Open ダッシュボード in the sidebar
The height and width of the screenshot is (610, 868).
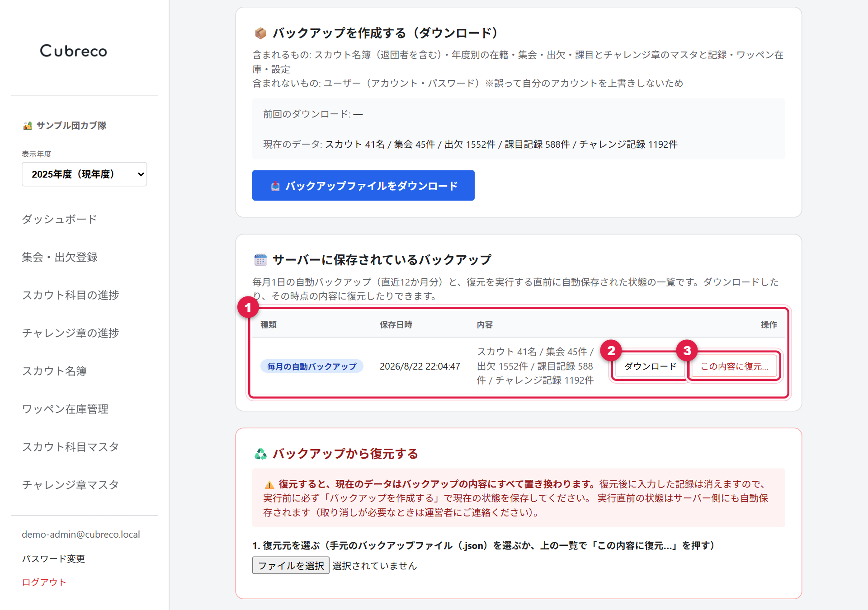[x=59, y=219]
